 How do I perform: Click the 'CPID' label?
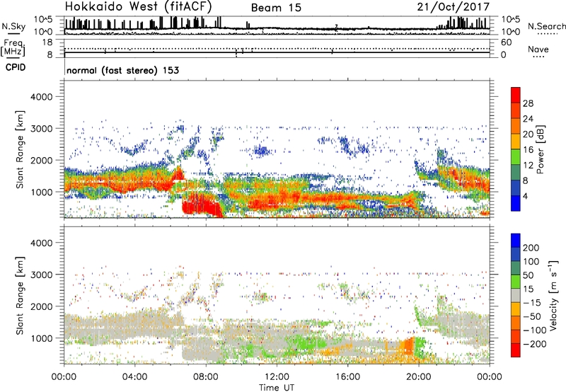tap(16, 67)
